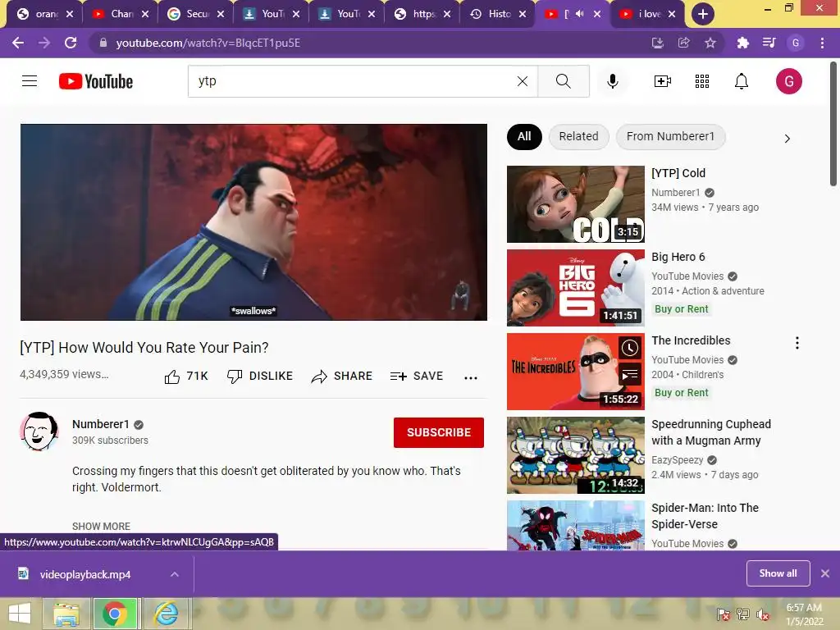Click Show all downloads
The width and height of the screenshot is (840, 630).
pyautogui.click(x=778, y=573)
